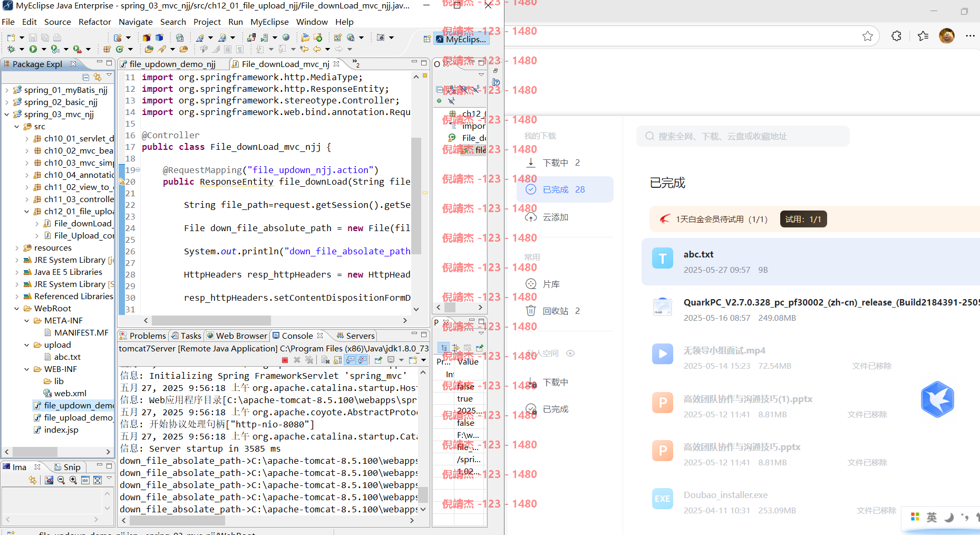The image size is (980, 535).
Task: Open the Refactor menu
Action: (95, 22)
